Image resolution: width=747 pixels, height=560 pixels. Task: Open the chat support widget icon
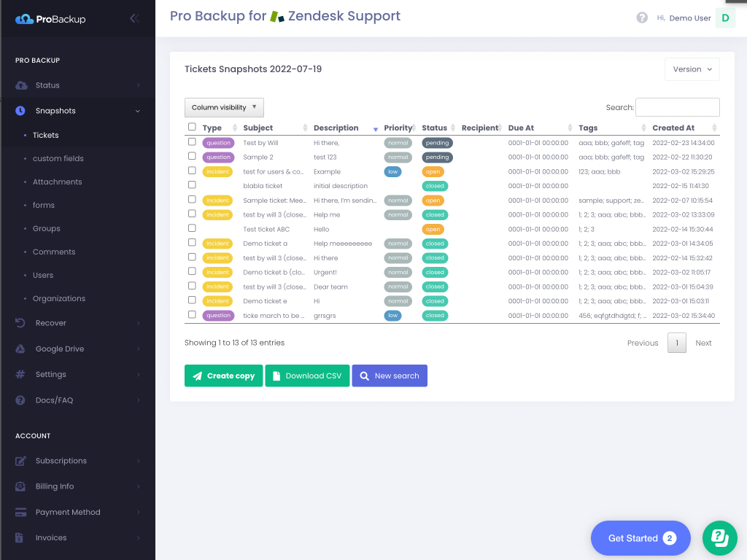(x=719, y=538)
